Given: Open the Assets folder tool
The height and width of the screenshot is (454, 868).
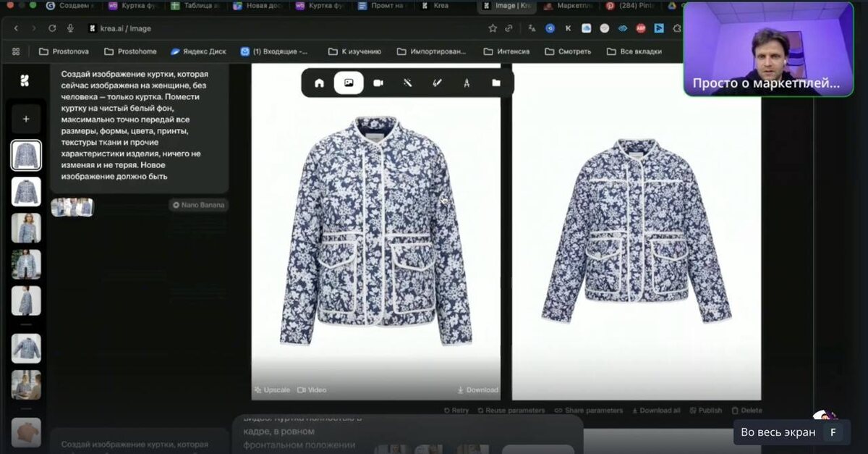Looking at the screenshot, I should pos(496,83).
